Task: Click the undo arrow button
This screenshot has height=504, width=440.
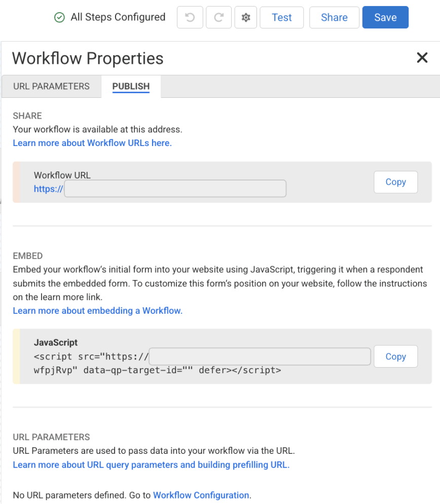Action: click(190, 17)
